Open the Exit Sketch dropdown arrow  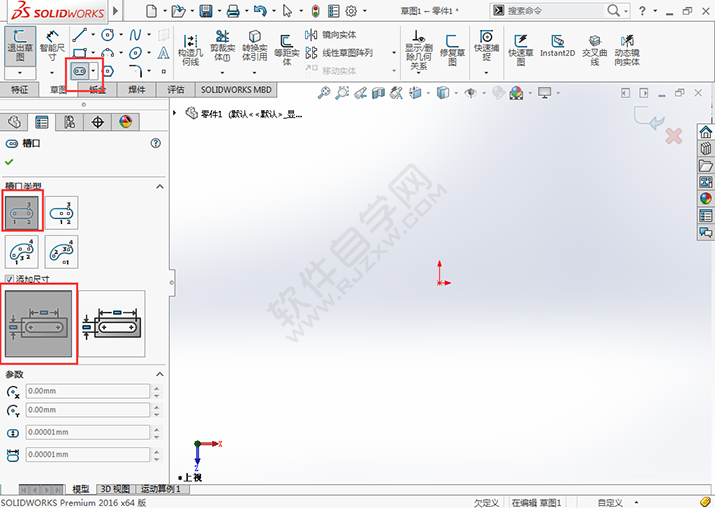pos(20,73)
